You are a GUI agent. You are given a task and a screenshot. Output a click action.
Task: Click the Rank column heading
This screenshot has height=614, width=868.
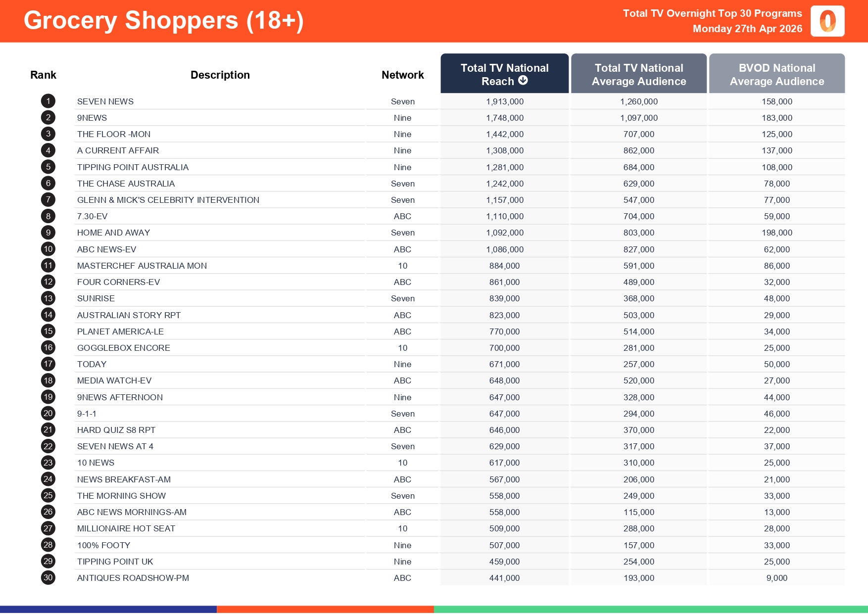[x=43, y=75]
